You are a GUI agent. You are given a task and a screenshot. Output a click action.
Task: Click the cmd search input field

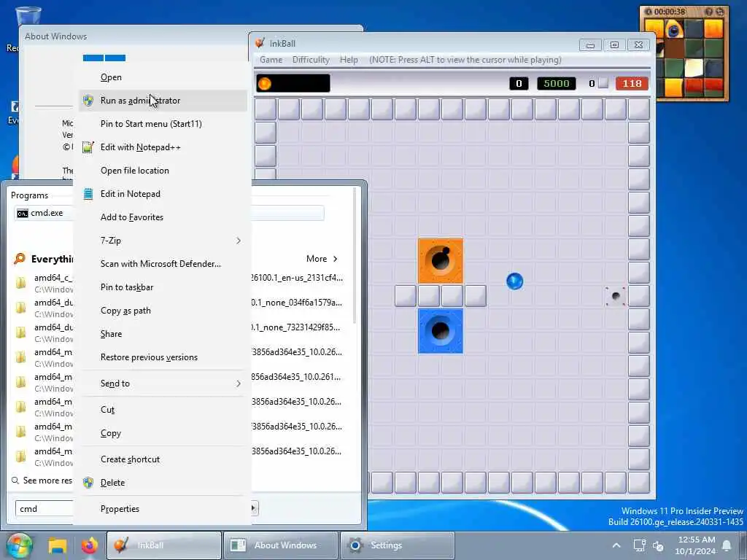pos(44,508)
